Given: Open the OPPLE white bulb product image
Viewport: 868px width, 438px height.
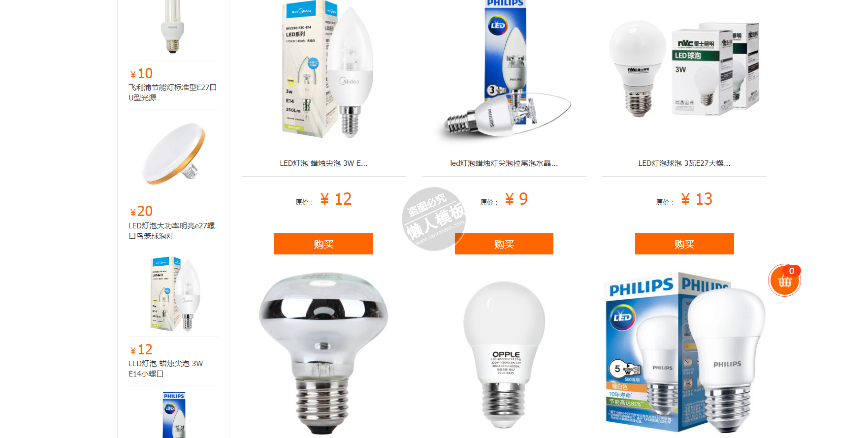Looking at the screenshot, I should coord(504,354).
